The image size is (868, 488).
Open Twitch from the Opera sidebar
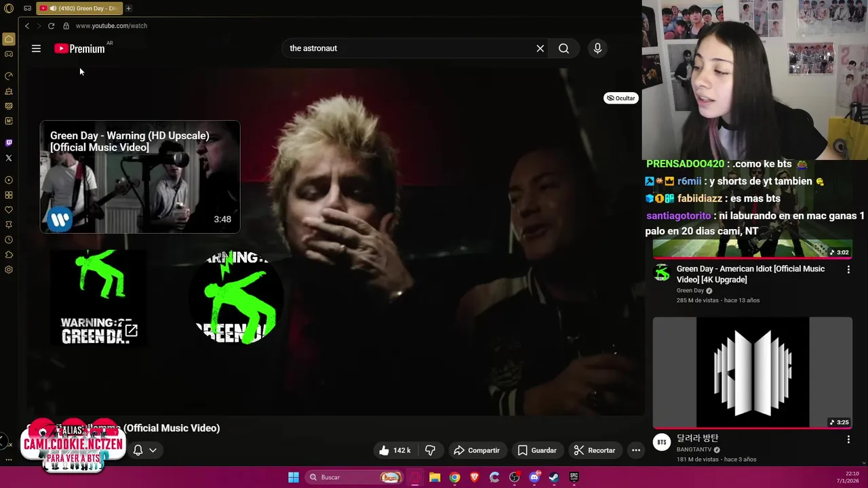coord(9,143)
